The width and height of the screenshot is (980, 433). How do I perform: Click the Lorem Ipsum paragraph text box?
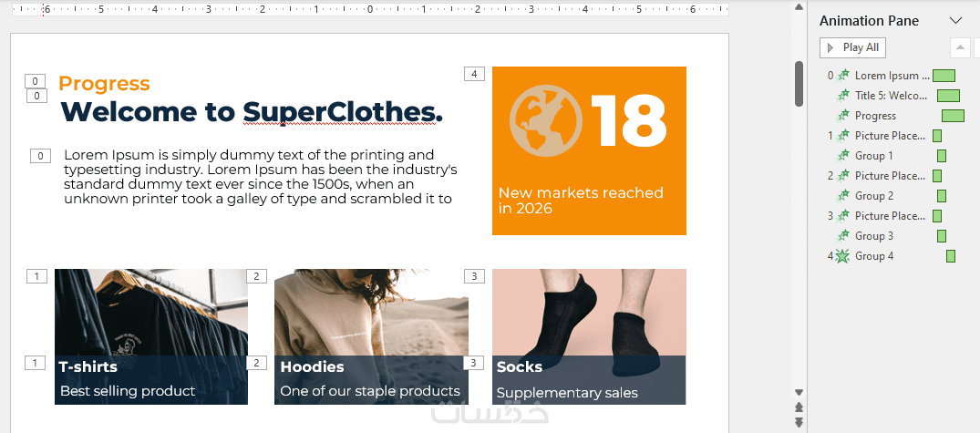coord(261,177)
